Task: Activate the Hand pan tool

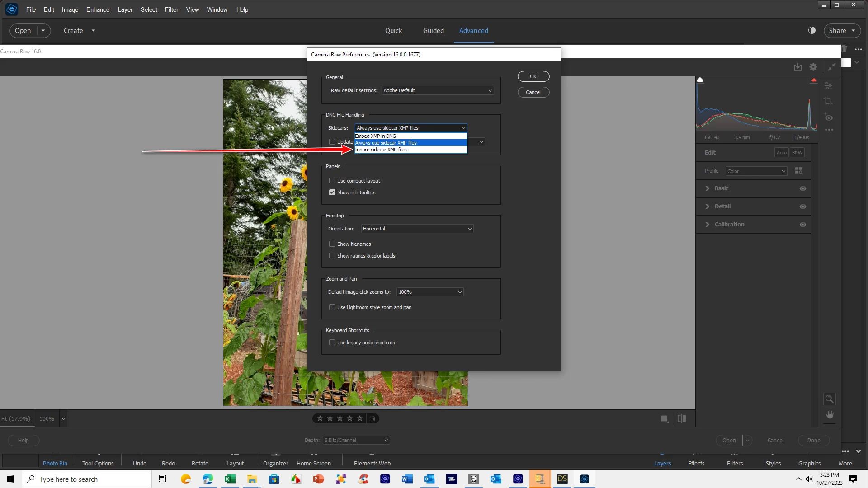Action: 829,414
